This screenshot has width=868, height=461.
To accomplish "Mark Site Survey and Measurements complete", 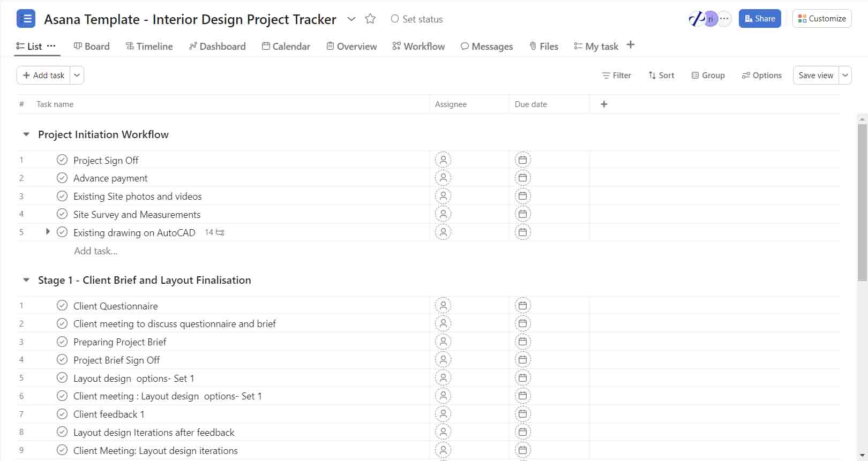I will (x=62, y=214).
